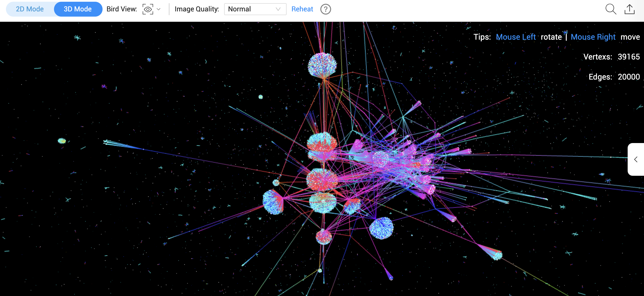The image size is (644, 296).
Task: Select the Normal quality value
Action: coord(239,9)
